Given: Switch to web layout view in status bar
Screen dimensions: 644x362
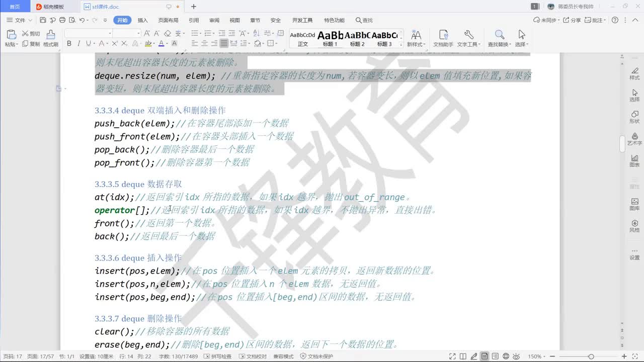Looking at the screenshot, I should pos(506,356).
